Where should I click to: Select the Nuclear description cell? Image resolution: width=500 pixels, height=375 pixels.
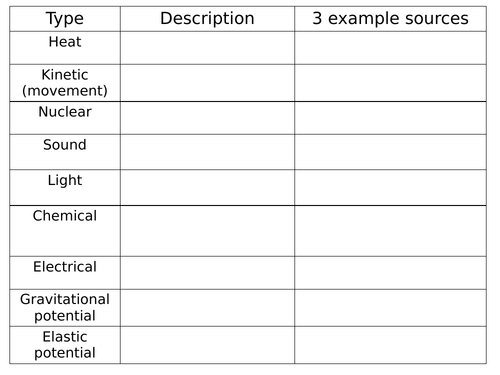tap(207, 118)
